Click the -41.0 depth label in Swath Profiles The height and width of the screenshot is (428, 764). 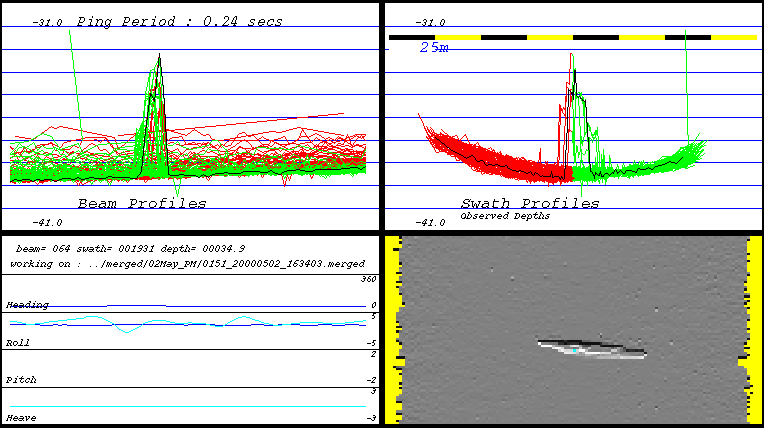[429, 223]
